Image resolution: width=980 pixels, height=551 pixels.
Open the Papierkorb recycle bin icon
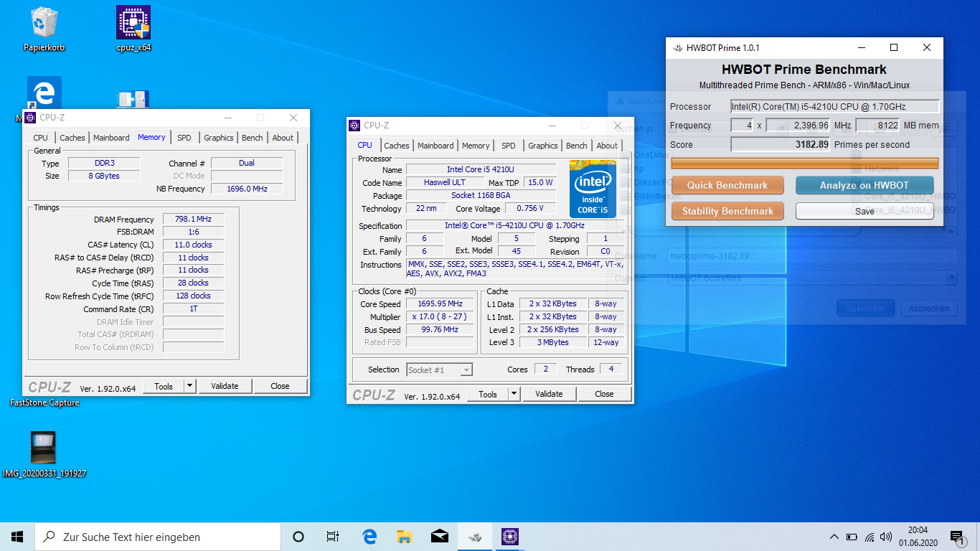pos(44,29)
